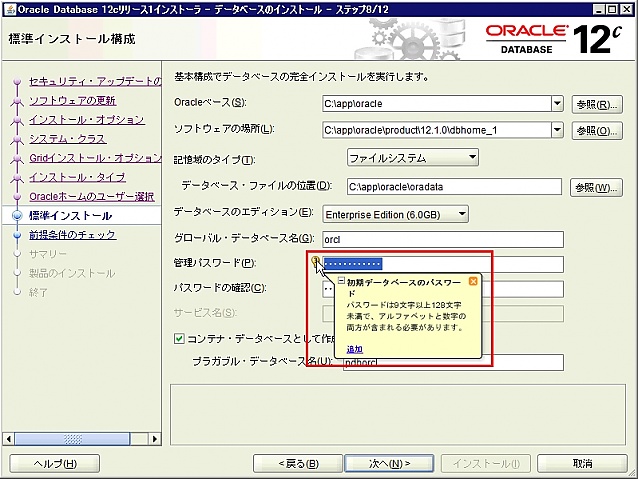Go to Gridインストール・オプション step

coord(95,158)
